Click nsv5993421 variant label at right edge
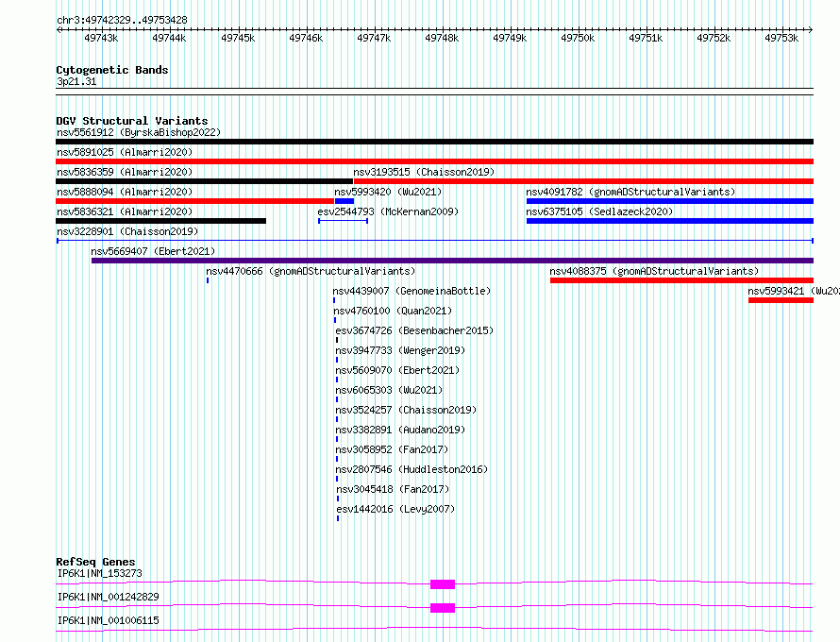 (794, 291)
